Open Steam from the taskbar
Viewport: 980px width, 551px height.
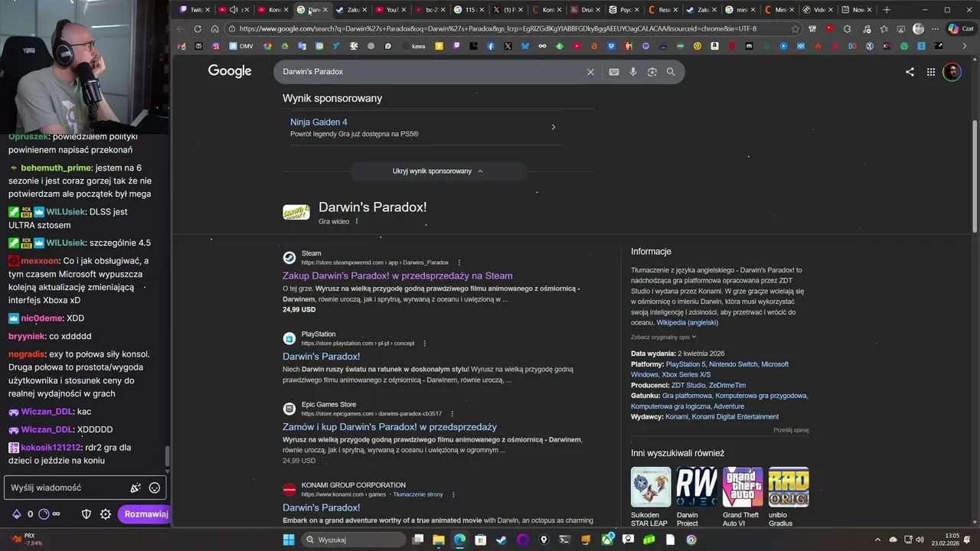pyautogui.click(x=501, y=540)
